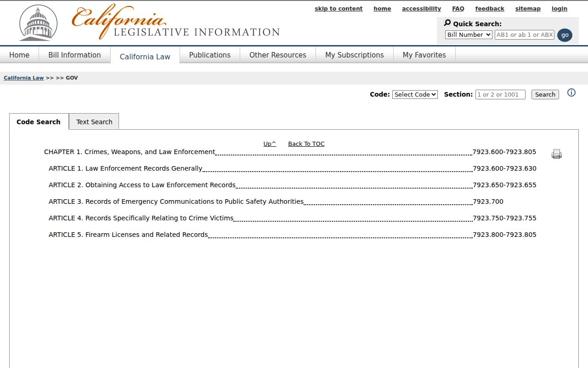This screenshot has height=368, width=588.
Task: Open the Bill Information tab
Action: [74, 55]
